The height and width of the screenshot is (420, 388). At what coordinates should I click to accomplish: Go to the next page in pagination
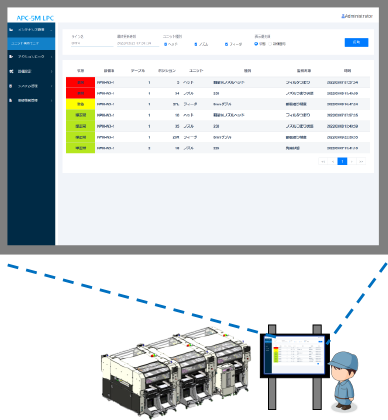point(352,161)
